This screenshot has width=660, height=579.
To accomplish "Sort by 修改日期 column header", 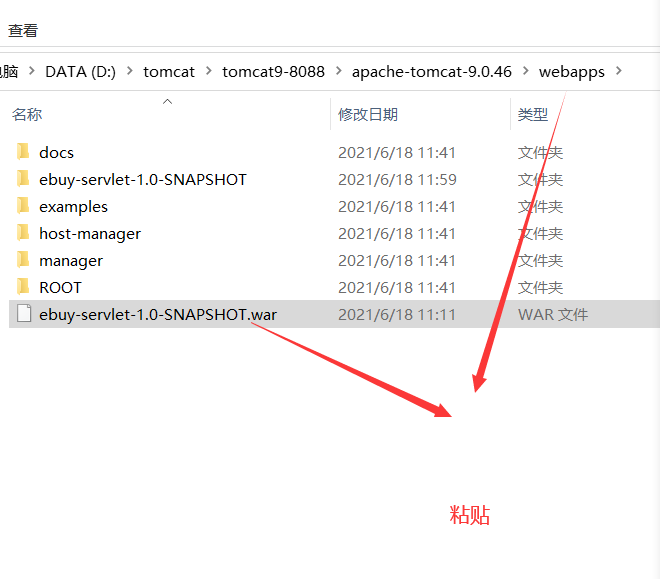I will (x=368, y=114).
